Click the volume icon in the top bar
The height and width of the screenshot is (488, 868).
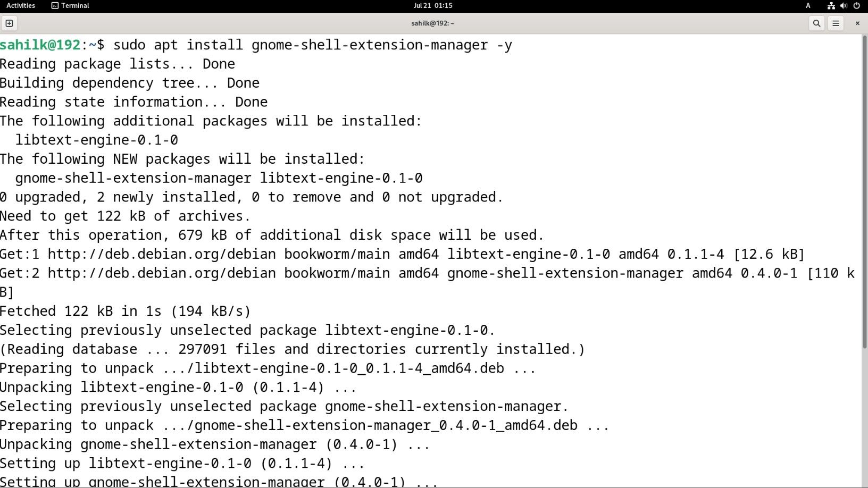coord(844,6)
